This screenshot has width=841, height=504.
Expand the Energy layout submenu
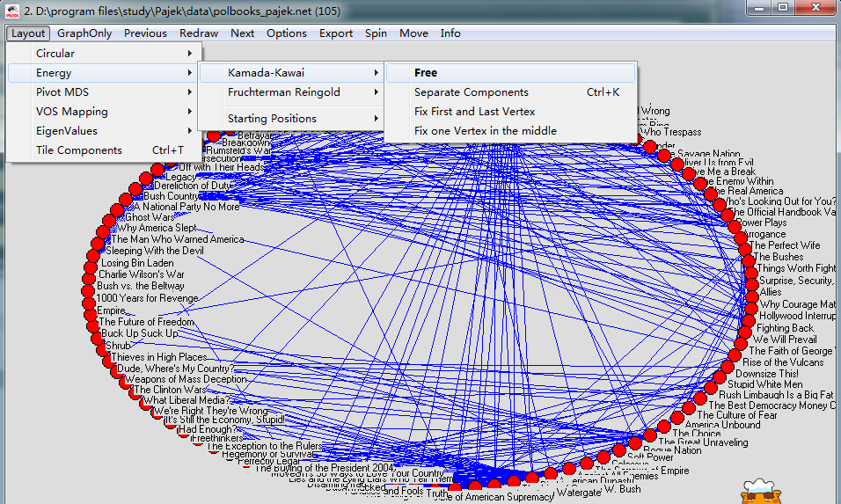click(105, 72)
